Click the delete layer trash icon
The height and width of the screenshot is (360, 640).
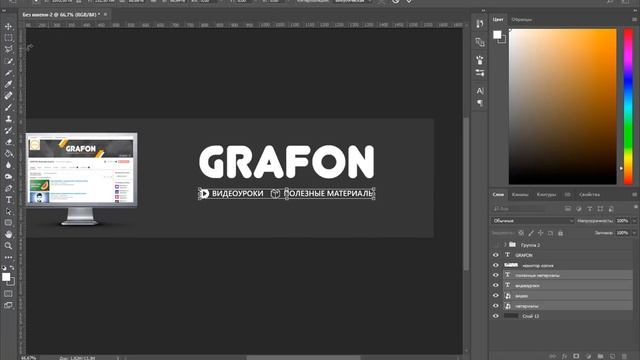[x=624, y=356]
